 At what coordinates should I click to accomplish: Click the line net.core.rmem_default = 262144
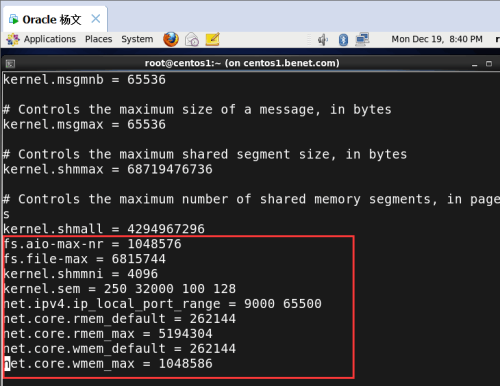[119, 319]
